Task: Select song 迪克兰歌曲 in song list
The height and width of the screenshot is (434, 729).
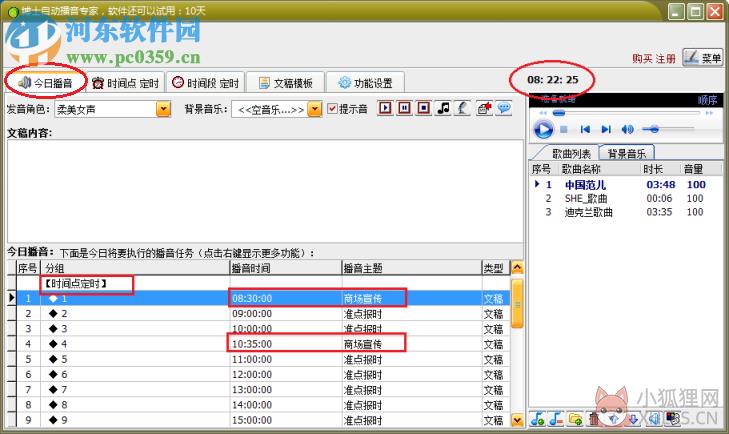Action: coord(626,212)
